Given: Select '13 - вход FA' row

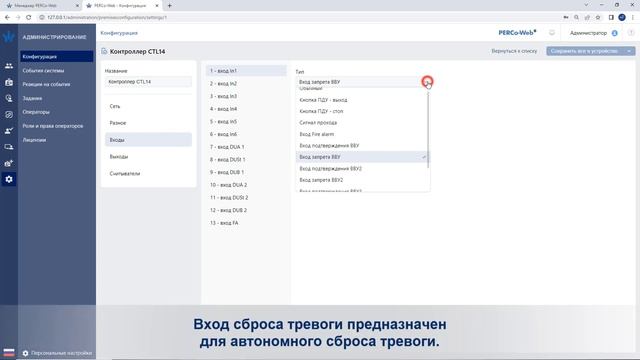Looking at the screenshot, I should pos(246,223).
